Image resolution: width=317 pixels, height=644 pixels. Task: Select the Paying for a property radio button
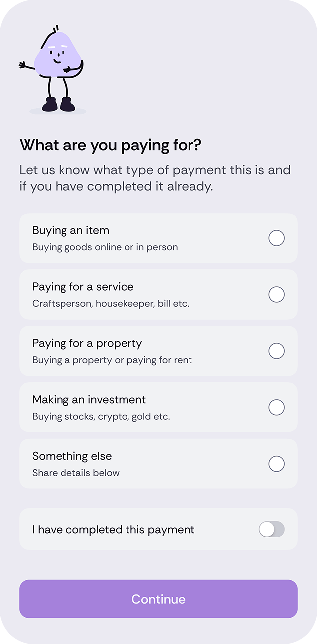276,351
